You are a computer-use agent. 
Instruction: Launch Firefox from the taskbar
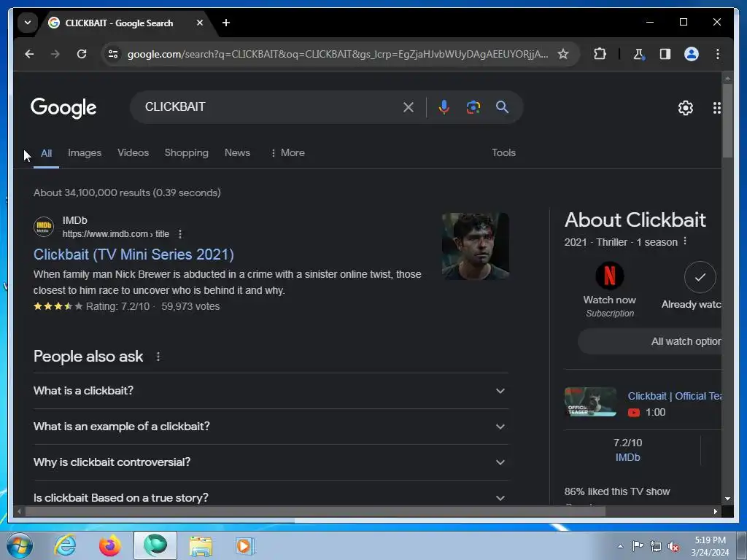[110, 545]
